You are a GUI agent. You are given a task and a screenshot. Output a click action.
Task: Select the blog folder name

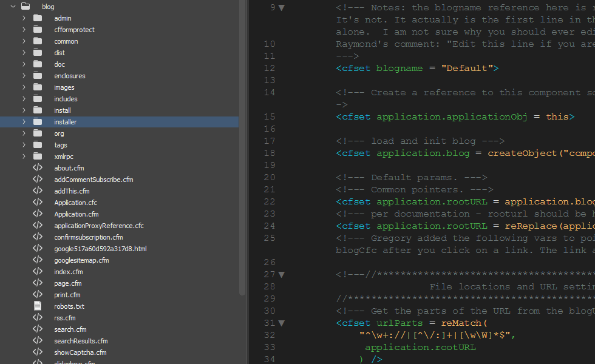click(x=48, y=7)
